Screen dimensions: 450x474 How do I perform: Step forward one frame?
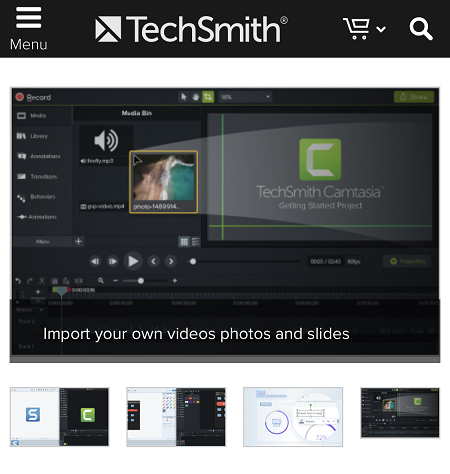113,261
